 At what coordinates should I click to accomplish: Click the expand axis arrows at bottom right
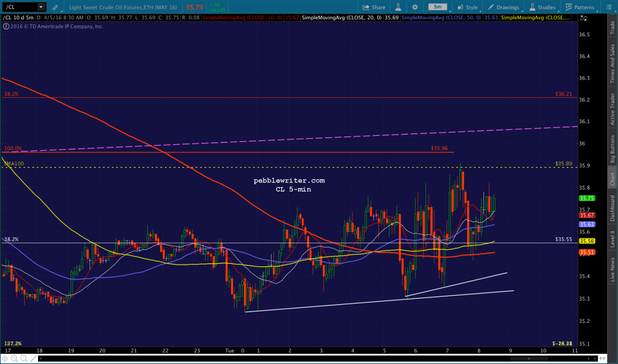coord(604,359)
